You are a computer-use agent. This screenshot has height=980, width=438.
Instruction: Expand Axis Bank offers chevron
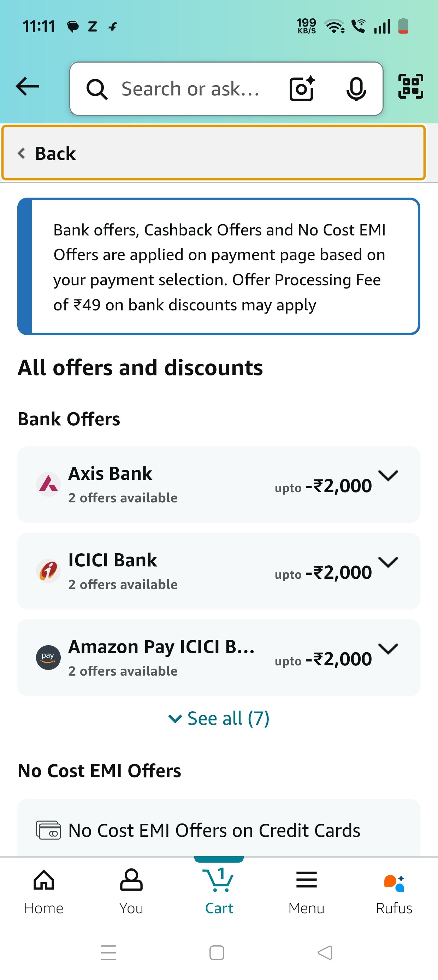[388, 476]
